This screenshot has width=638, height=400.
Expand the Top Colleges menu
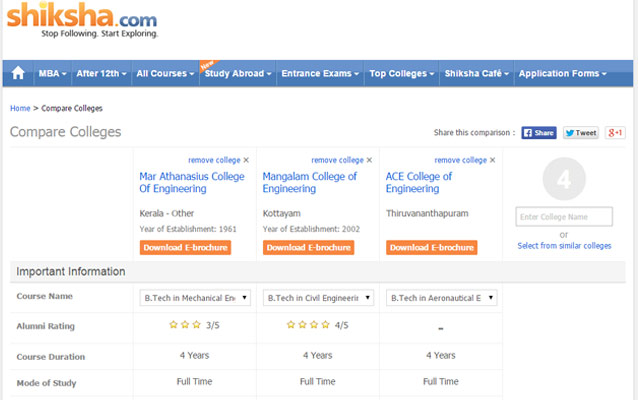pyautogui.click(x=402, y=73)
